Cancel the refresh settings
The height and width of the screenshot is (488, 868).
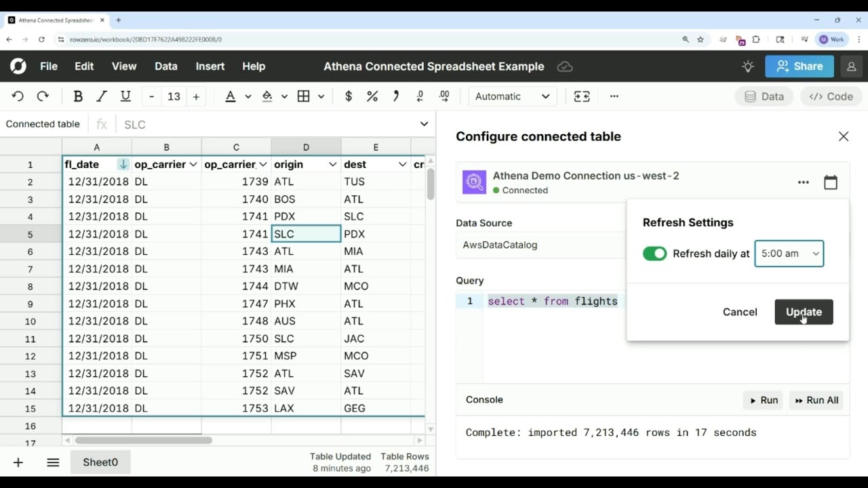coord(740,312)
